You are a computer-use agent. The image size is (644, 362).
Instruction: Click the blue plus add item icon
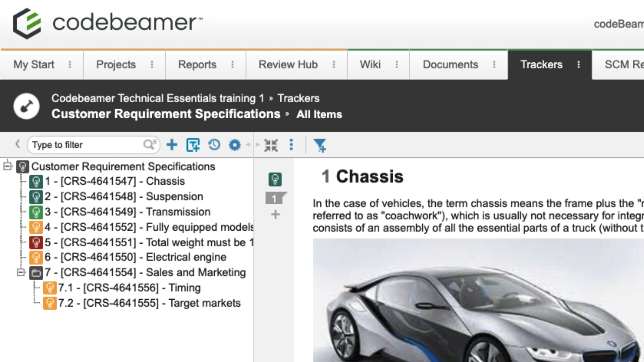(x=172, y=145)
